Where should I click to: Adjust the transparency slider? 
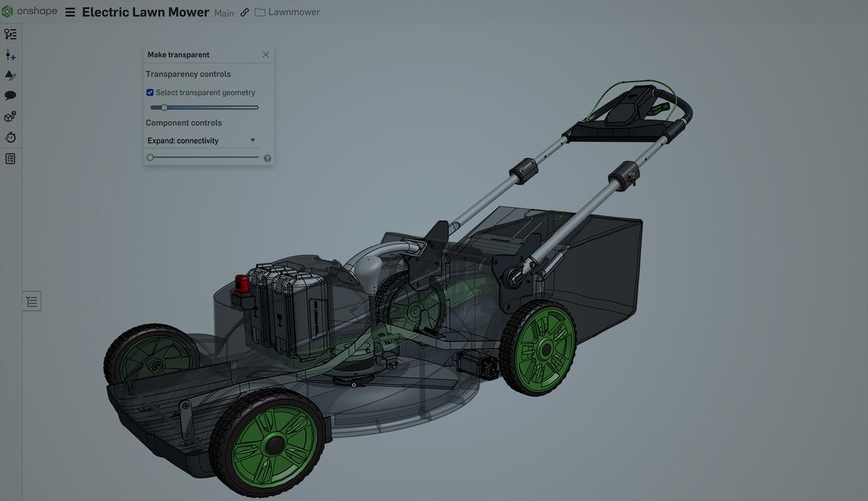pyautogui.click(x=164, y=106)
